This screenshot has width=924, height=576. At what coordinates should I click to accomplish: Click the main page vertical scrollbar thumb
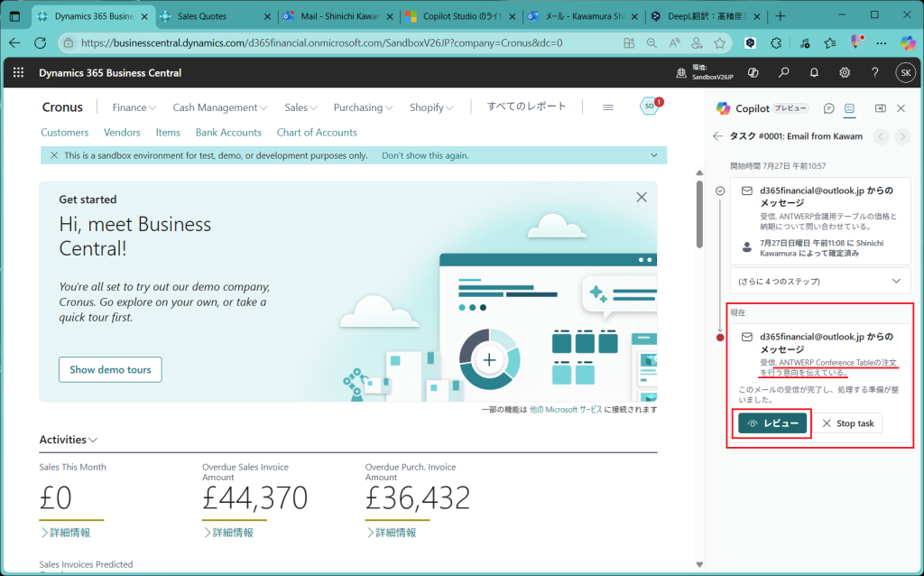pyautogui.click(x=699, y=214)
